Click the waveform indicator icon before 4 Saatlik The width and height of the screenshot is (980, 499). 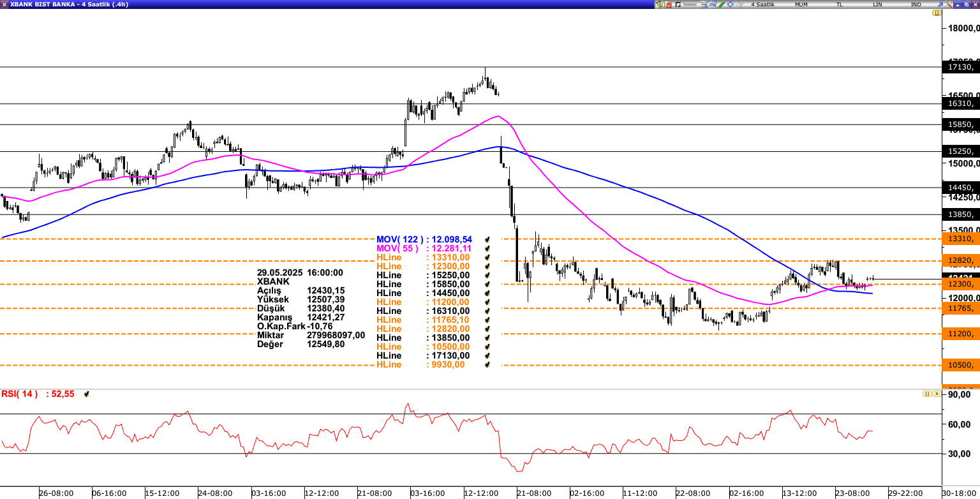pos(739,4)
